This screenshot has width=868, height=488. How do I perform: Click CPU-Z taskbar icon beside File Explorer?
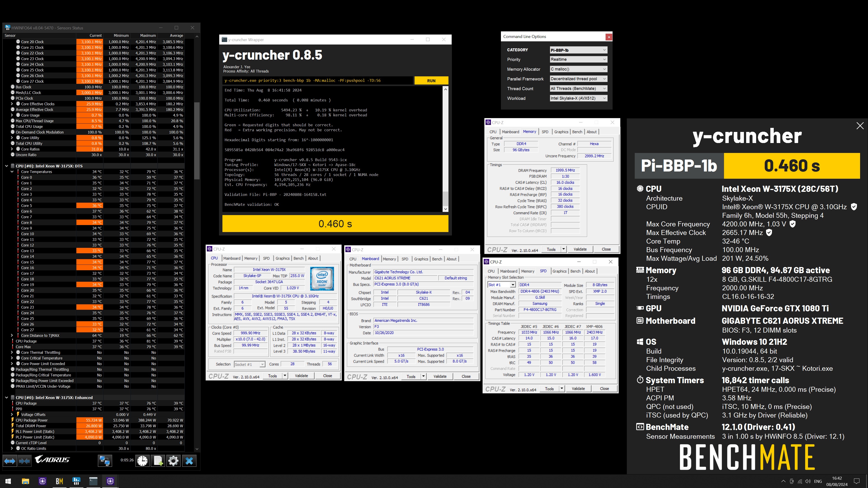[42, 481]
